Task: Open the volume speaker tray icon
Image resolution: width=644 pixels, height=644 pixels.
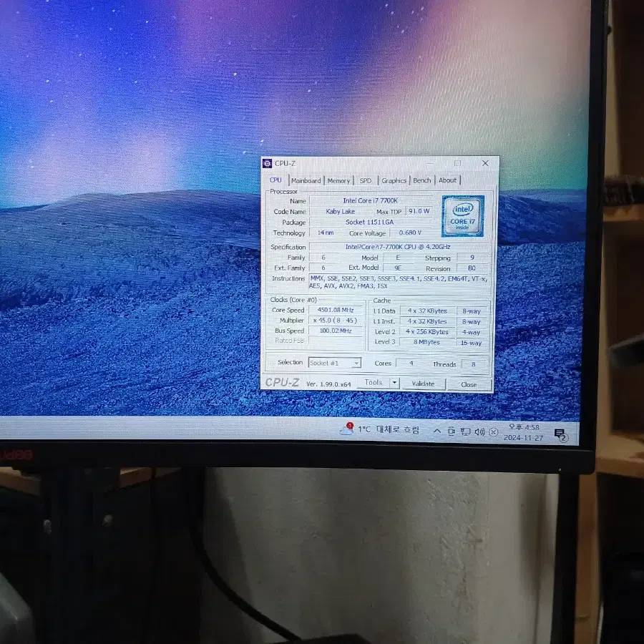Action: (479, 431)
